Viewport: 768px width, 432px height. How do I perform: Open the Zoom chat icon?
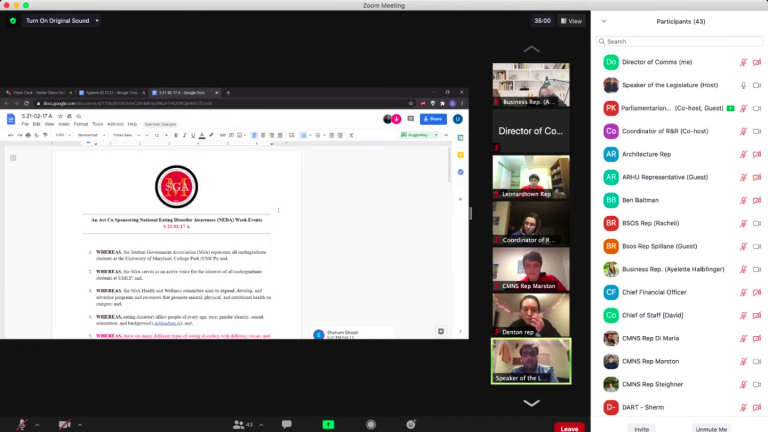pos(285,424)
